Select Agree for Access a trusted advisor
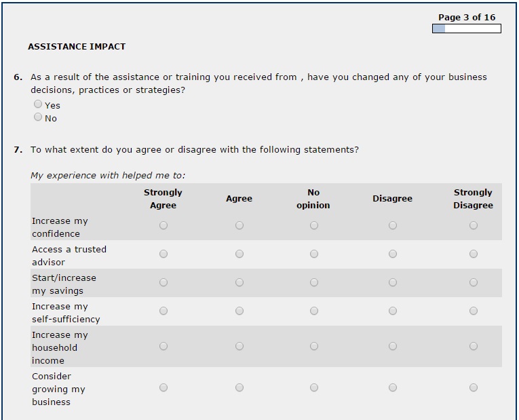This screenshot has width=519, height=420. (239, 254)
